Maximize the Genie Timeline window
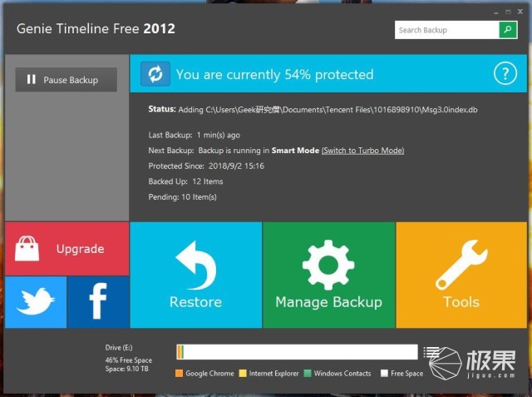This screenshot has height=397, width=532. pos(508,12)
